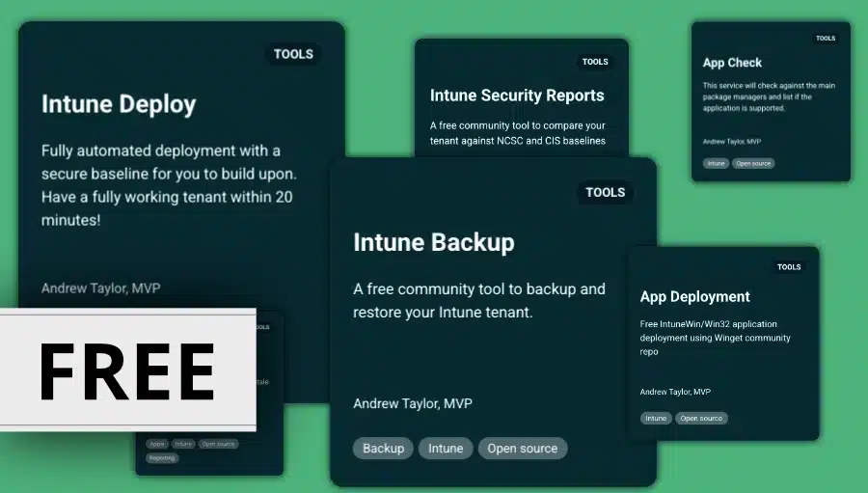Click the Intune tag beside the Apple tag
This screenshot has width=868, height=493.
pos(183,444)
